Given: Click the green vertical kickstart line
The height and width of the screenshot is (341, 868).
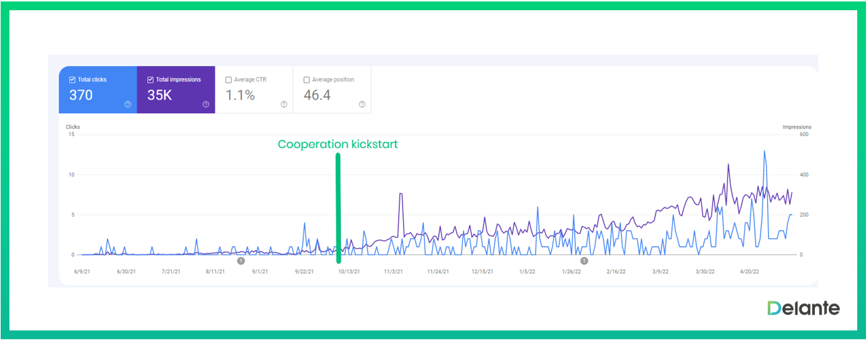Looking at the screenshot, I should 338,209.
